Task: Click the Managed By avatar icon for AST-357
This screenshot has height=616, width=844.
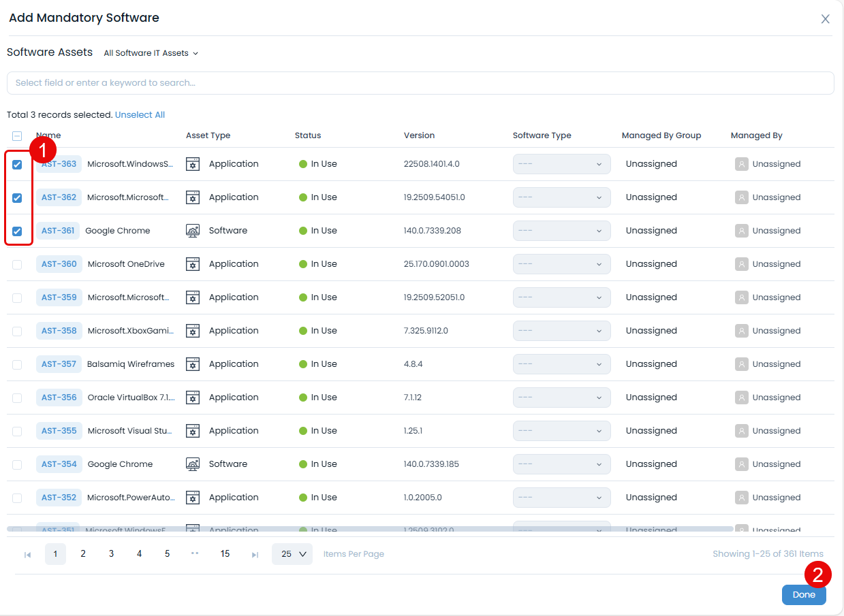Action: point(741,364)
